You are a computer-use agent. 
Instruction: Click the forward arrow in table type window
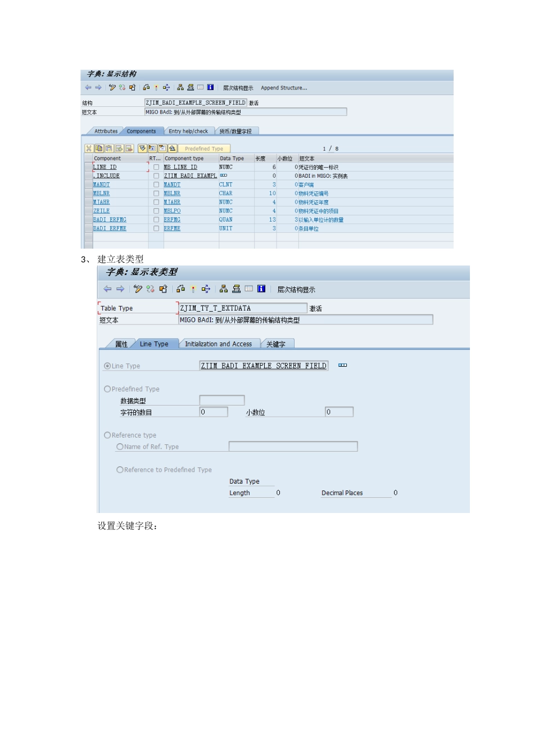[120, 289]
